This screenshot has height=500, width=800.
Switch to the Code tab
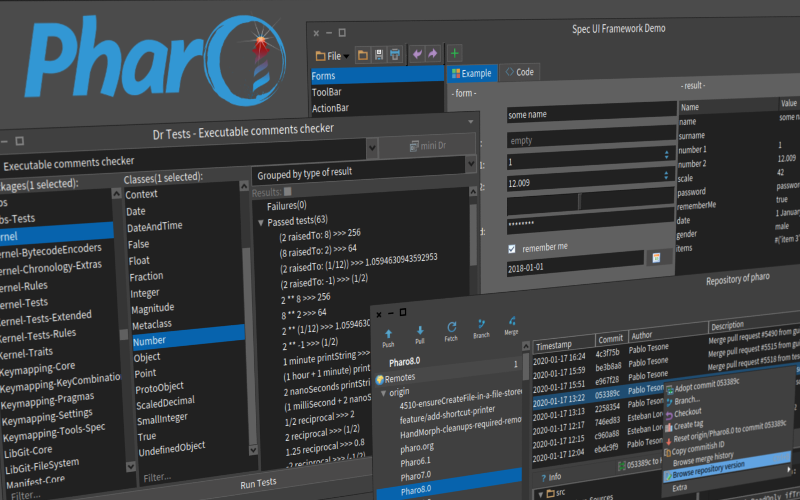[519, 72]
